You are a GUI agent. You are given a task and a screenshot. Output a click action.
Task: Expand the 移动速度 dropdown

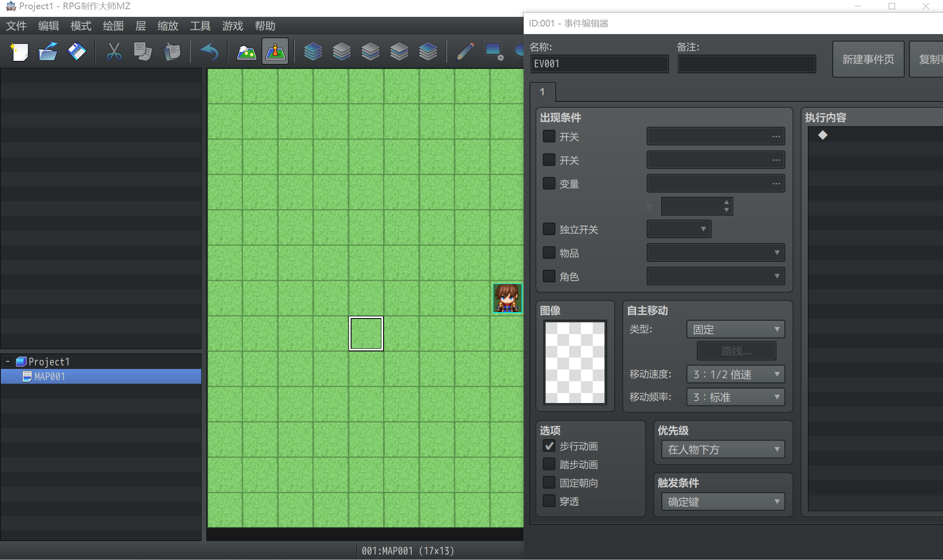coord(735,374)
